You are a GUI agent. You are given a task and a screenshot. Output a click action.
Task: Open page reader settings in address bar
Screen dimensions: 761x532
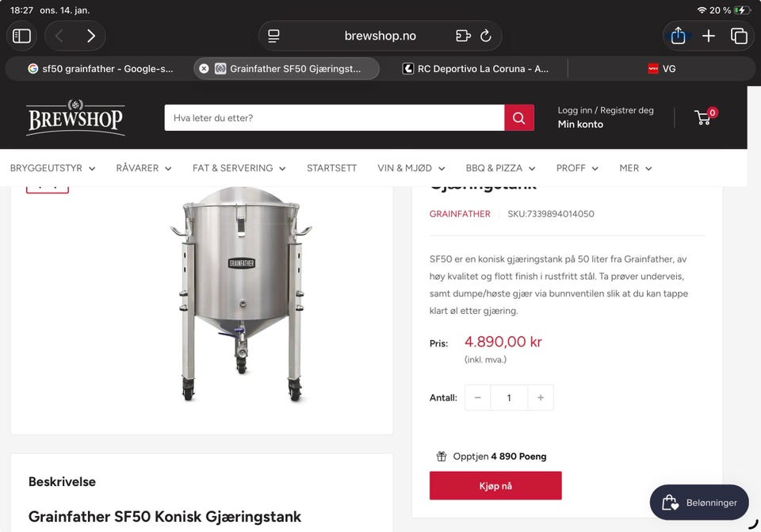coord(274,36)
